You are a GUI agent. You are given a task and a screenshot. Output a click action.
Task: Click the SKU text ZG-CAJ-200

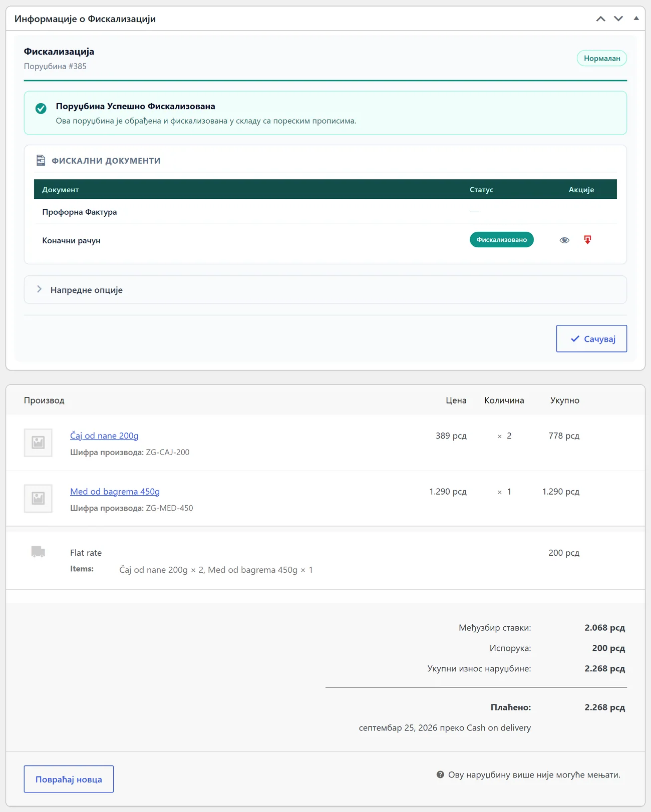[x=168, y=452]
